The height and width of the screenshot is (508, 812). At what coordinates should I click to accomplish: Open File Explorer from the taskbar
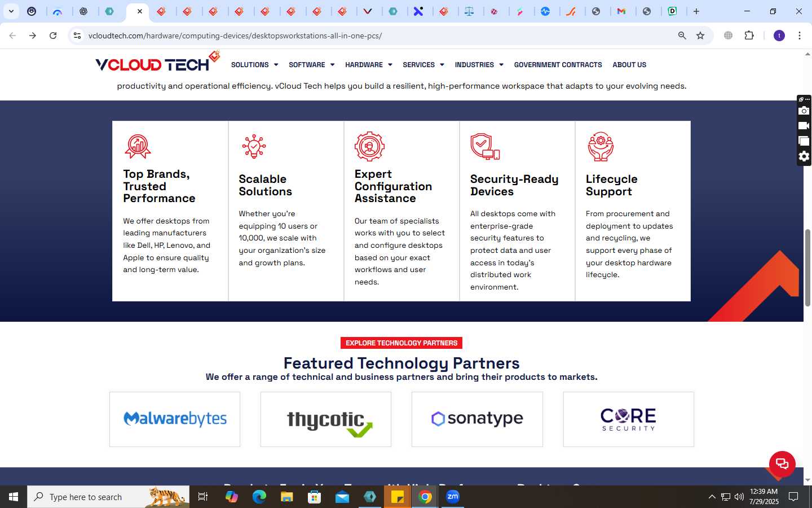[287, 497]
